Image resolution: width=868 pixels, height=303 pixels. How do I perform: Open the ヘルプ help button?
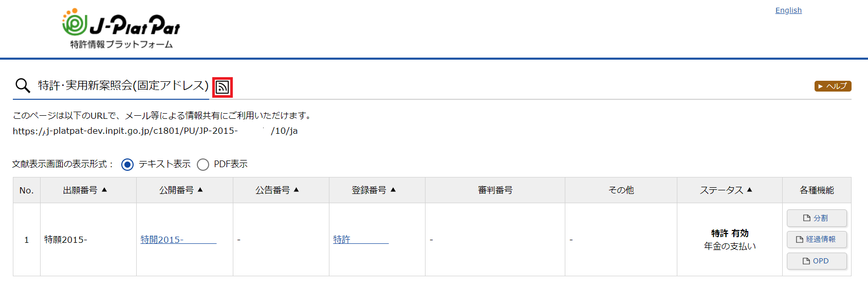coord(833,86)
